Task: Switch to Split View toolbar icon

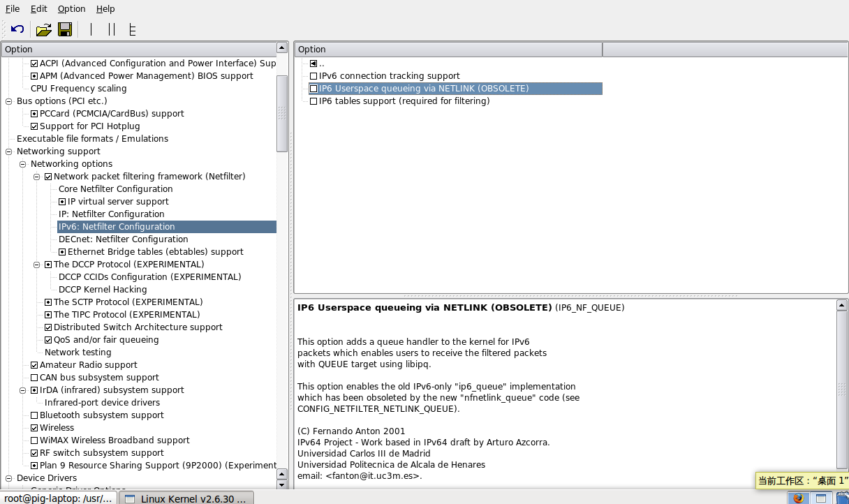Action: [x=111, y=29]
